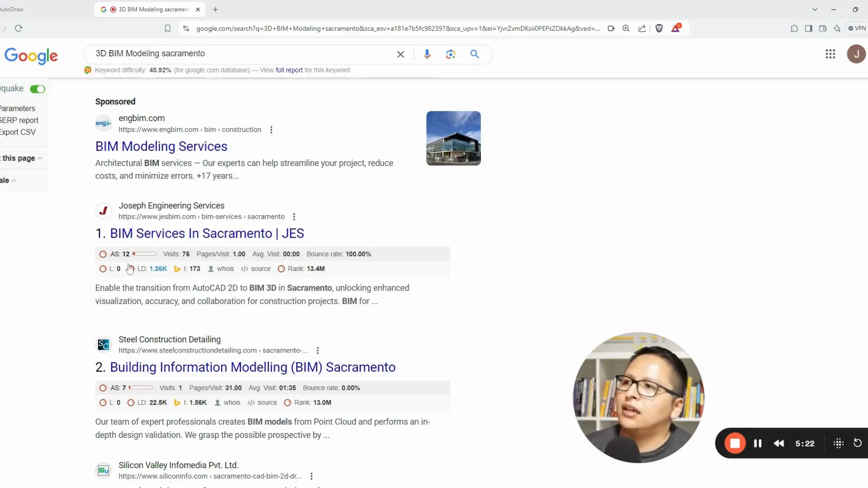868x488 pixels.
Task: Switch to the AutoDraw tab
Action: tap(12, 9)
